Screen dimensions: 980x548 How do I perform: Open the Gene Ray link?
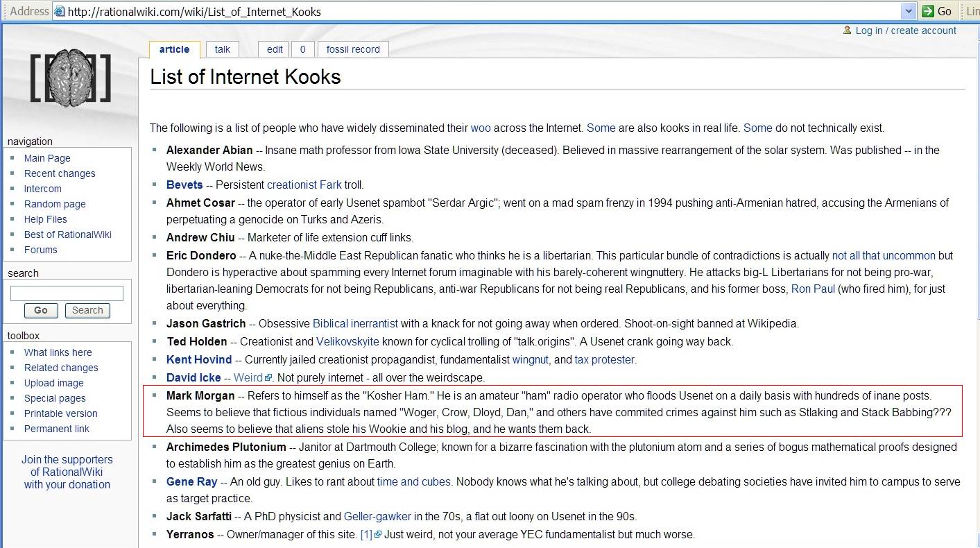[192, 481]
